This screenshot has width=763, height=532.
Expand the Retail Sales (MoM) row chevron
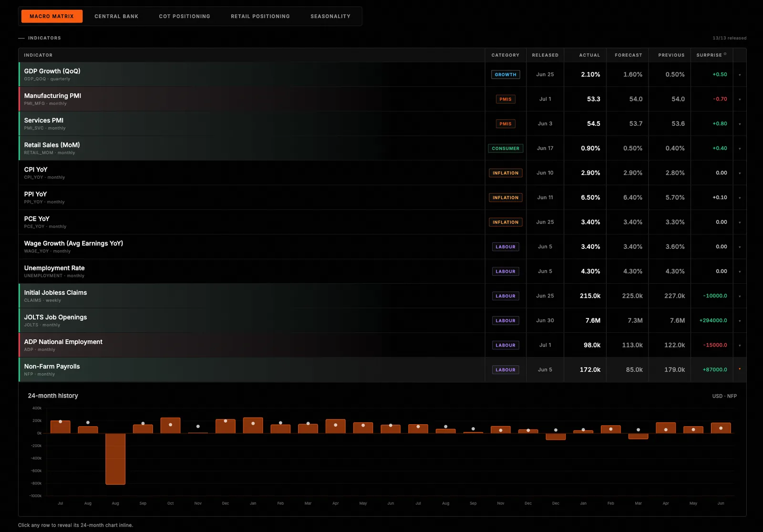[x=740, y=149]
